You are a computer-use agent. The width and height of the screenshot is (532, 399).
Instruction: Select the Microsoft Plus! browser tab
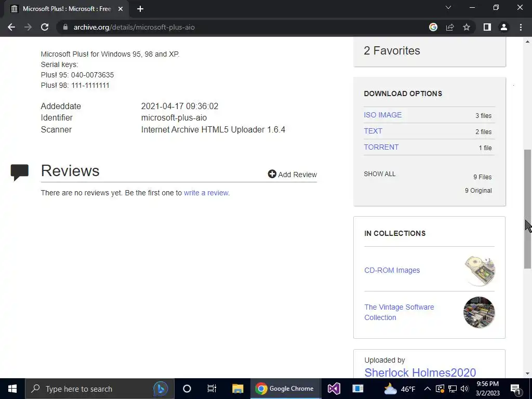[66, 9]
